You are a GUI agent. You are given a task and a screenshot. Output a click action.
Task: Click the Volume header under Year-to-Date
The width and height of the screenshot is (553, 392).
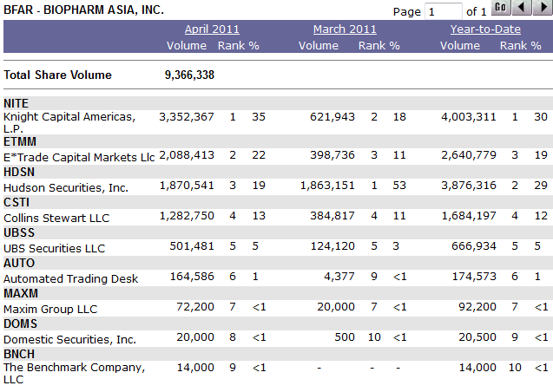click(459, 45)
